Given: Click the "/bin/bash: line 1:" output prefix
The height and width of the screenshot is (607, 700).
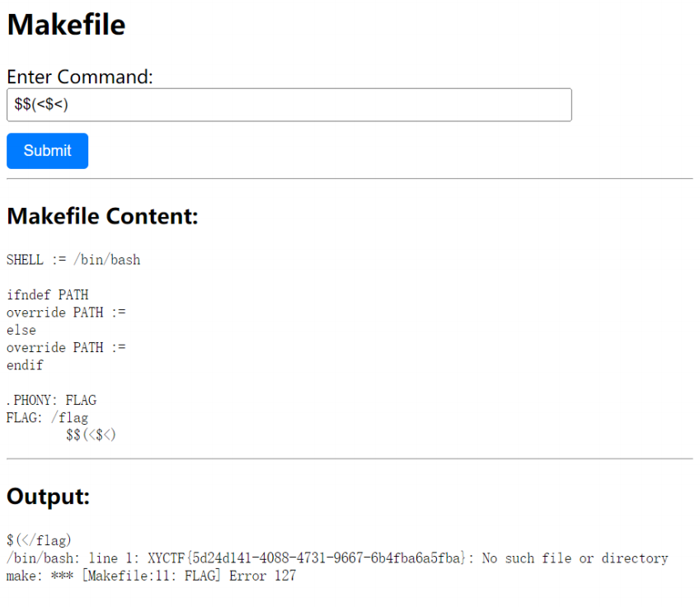Looking at the screenshot, I should click(x=73, y=558).
